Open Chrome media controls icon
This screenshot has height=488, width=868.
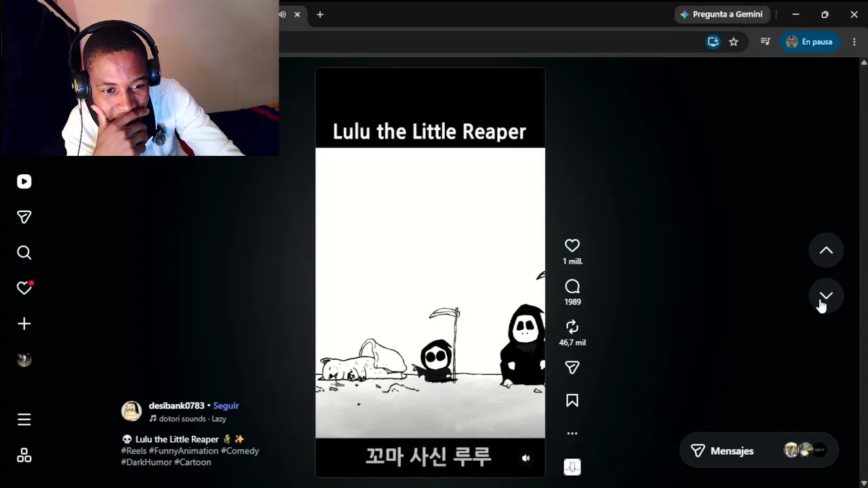766,42
